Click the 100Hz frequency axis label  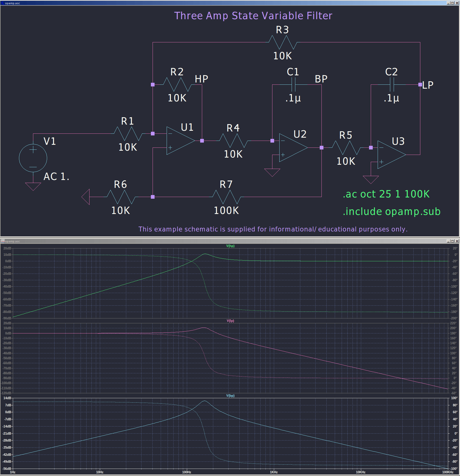(x=187, y=472)
